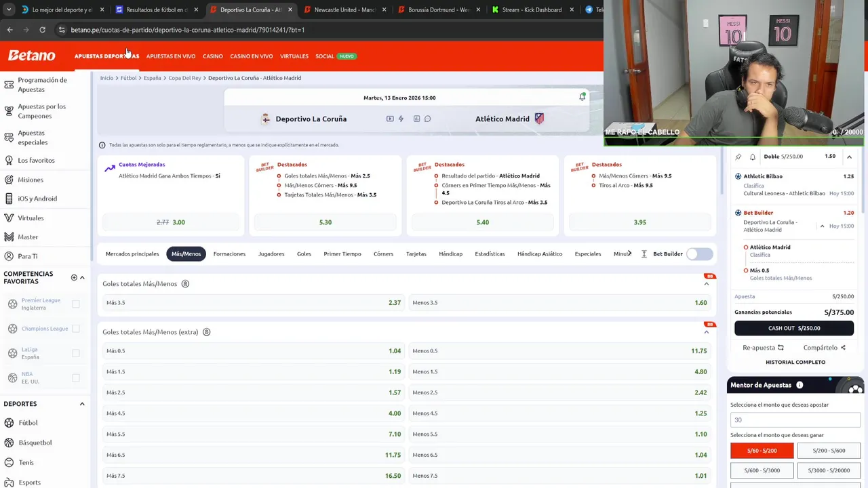868x488 pixels.
Task: Open the Casino en Vivo menu
Action: tap(252, 56)
